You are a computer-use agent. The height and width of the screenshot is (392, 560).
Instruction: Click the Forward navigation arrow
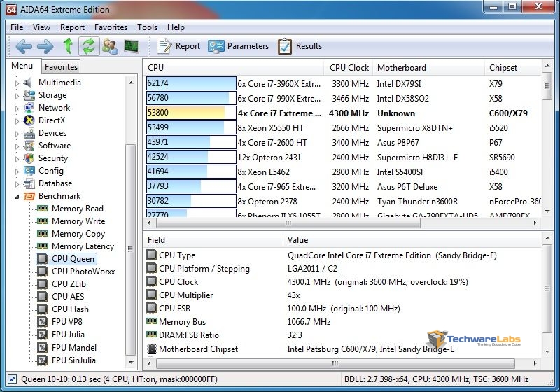pos(45,47)
